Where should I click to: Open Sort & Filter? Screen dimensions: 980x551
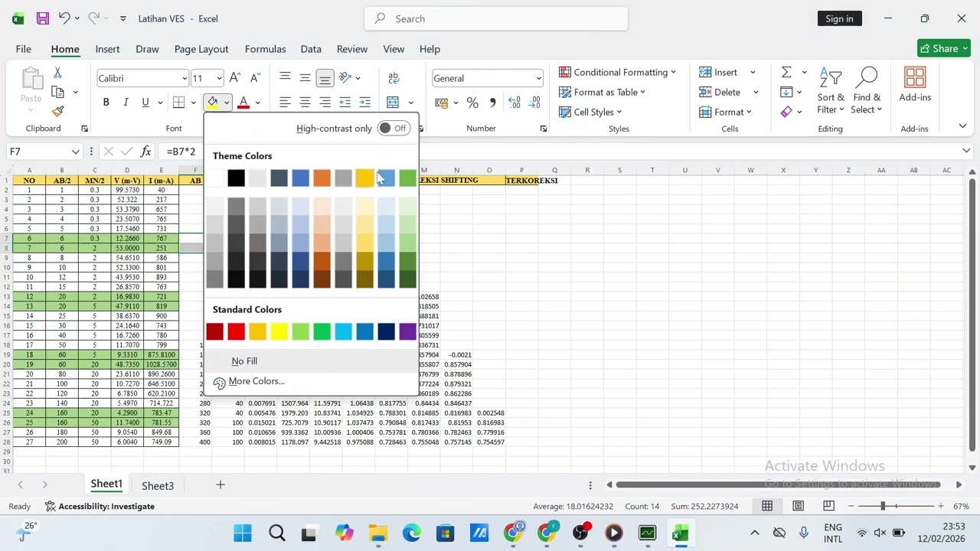coord(831,90)
